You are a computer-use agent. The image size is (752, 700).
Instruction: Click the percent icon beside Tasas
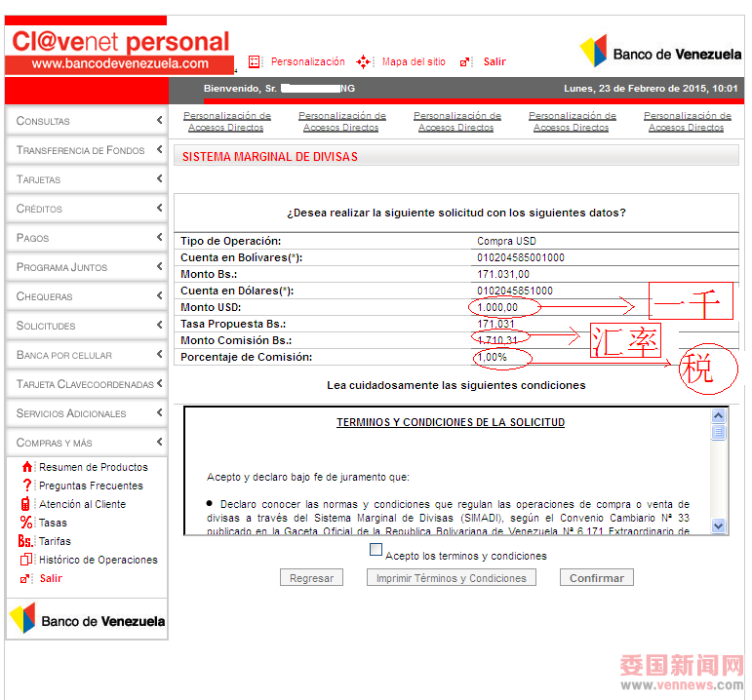click(26, 523)
